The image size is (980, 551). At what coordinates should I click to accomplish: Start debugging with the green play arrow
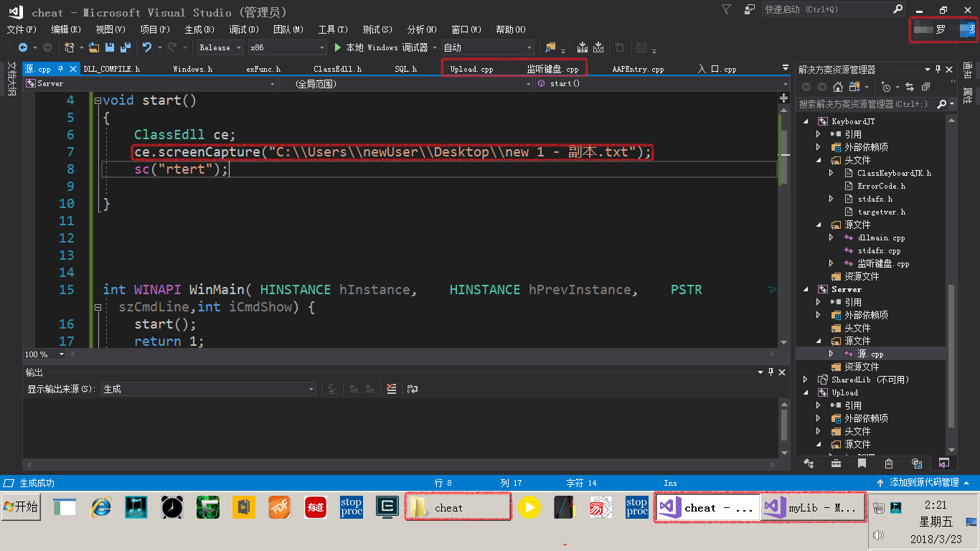pyautogui.click(x=339, y=47)
